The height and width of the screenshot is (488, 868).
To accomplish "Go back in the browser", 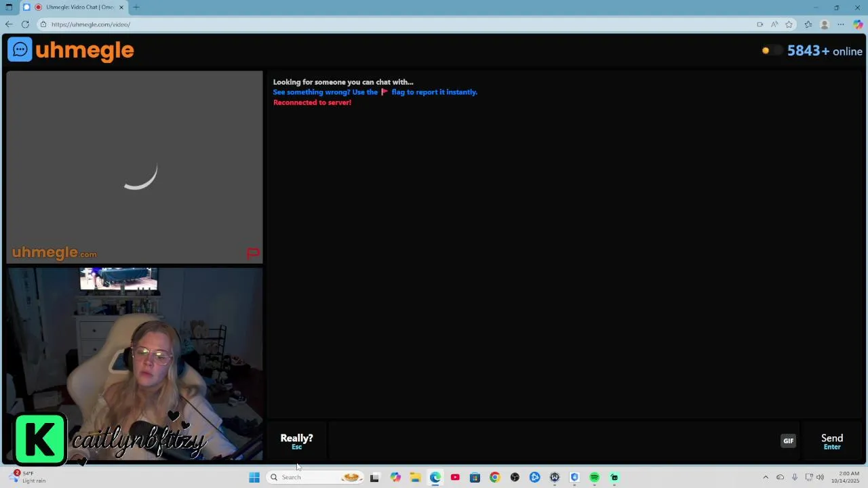I will [9, 24].
